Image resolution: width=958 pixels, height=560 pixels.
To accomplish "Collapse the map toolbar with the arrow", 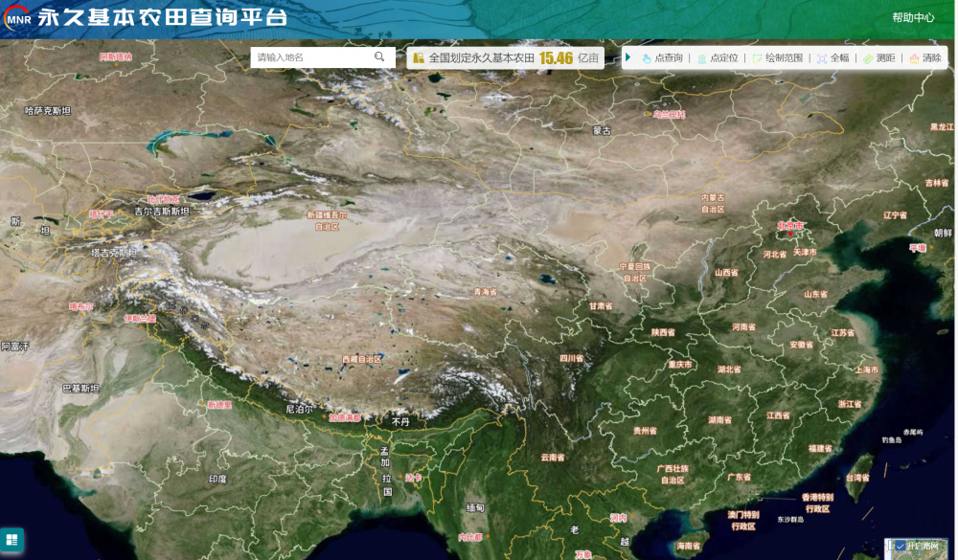I will click(x=628, y=57).
